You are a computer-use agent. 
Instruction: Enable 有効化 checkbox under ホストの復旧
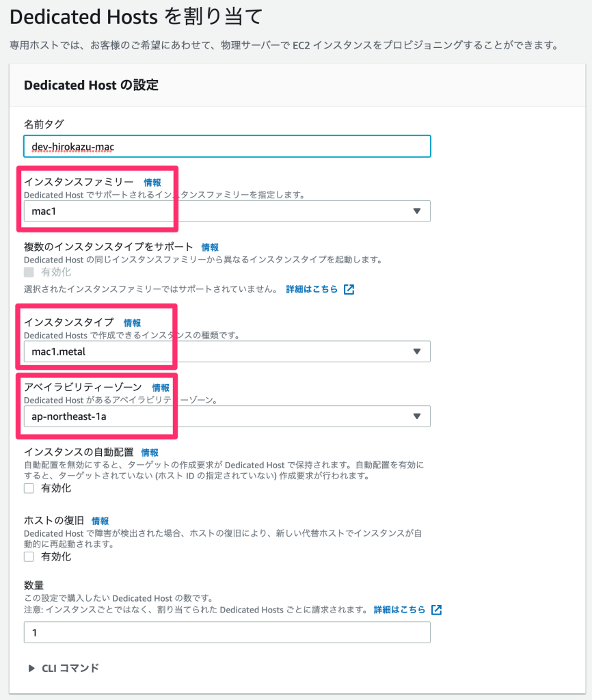click(x=29, y=556)
